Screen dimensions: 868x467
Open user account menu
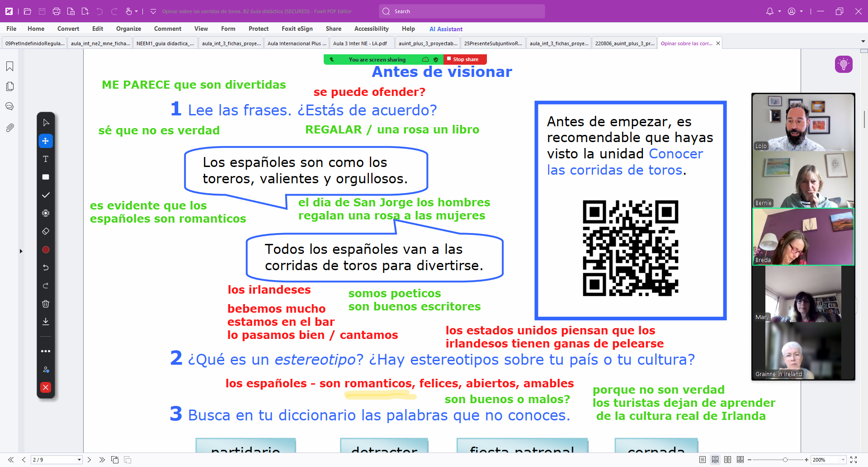pyautogui.click(x=792, y=11)
